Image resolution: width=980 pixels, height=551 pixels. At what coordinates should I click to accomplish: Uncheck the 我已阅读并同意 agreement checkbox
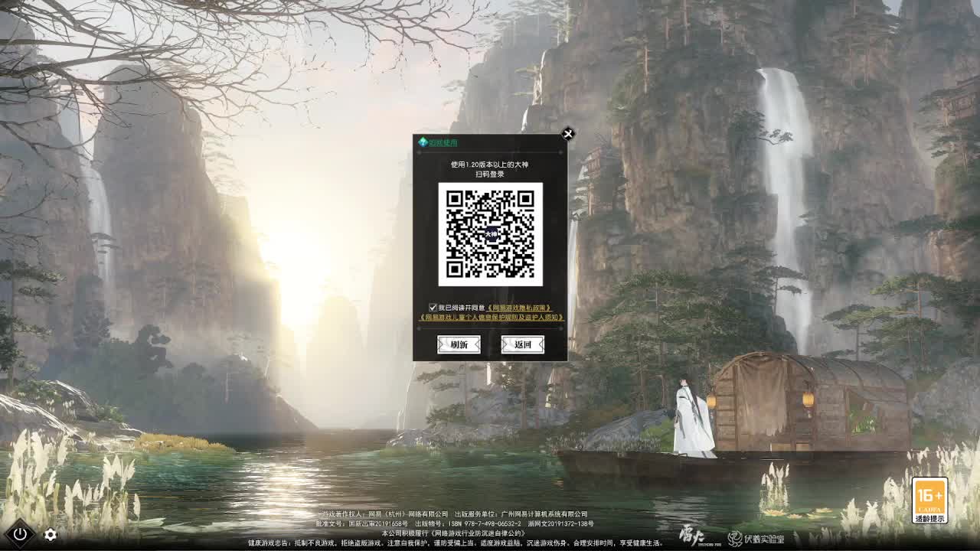point(433,308)
